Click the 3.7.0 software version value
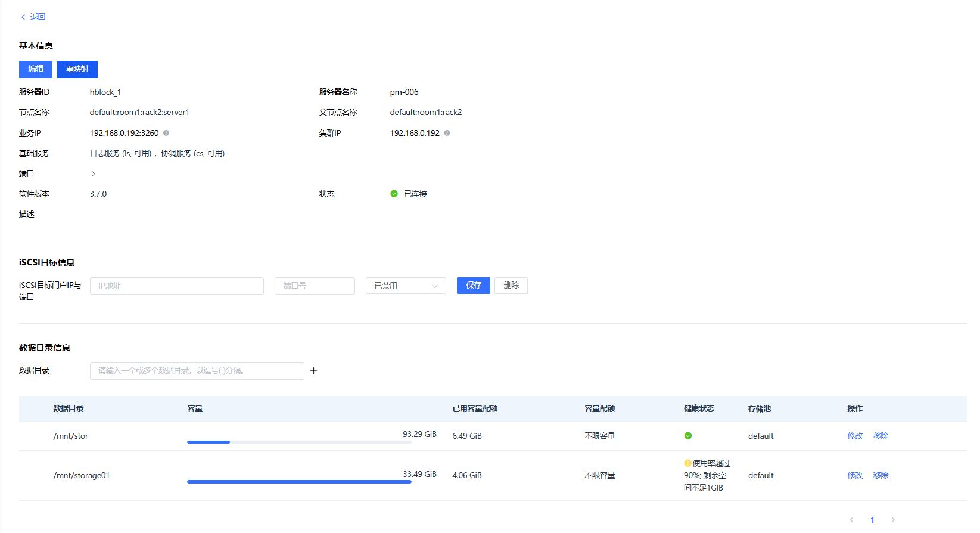This screenshot has width=980, height=533. click(x=98, y=194)
